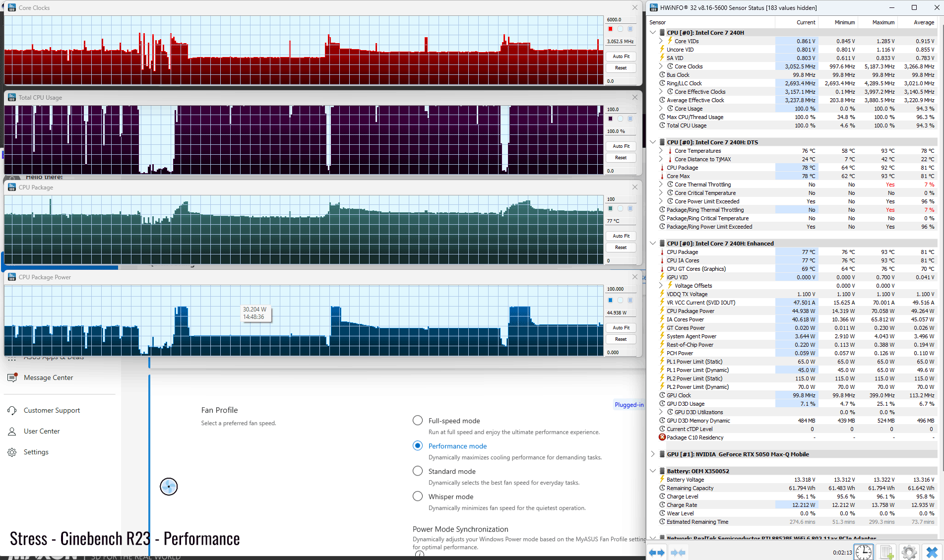
Task: Expand the Core Effective Clocks row
Action: (x=661, y=92)
